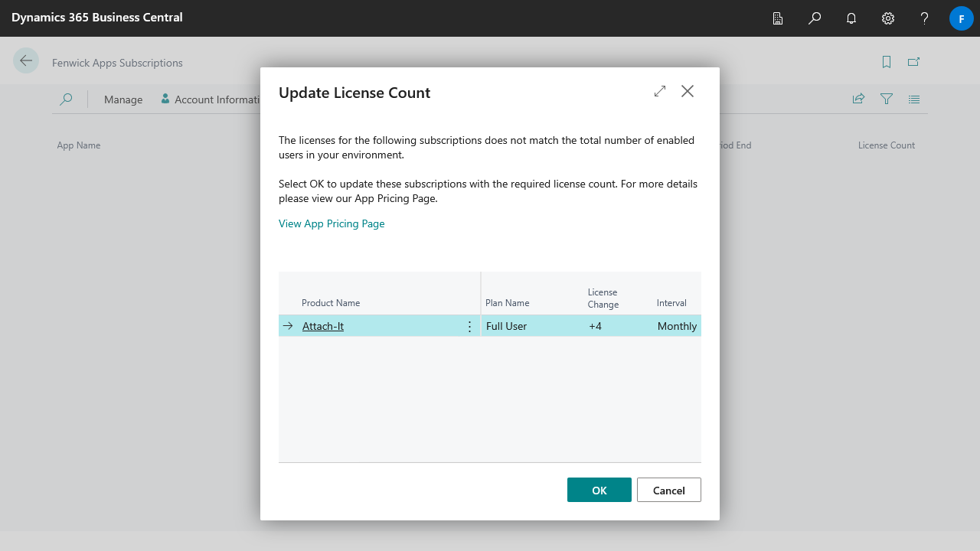Open the View App Pricing Page link

point(332,223)
